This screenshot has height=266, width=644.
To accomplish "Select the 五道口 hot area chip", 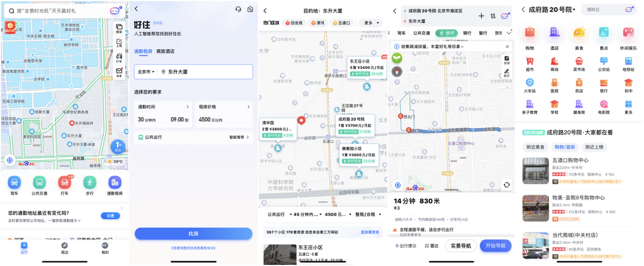I will pos(341,23).
